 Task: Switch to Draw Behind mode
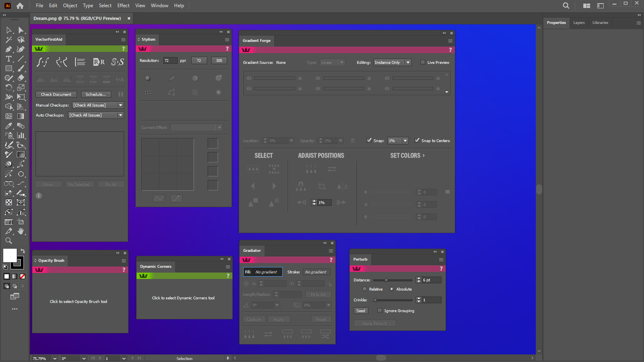(15, 286)
